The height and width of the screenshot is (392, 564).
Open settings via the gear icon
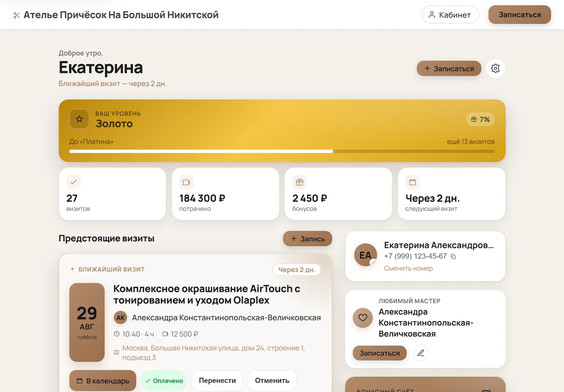coord(495,68)
